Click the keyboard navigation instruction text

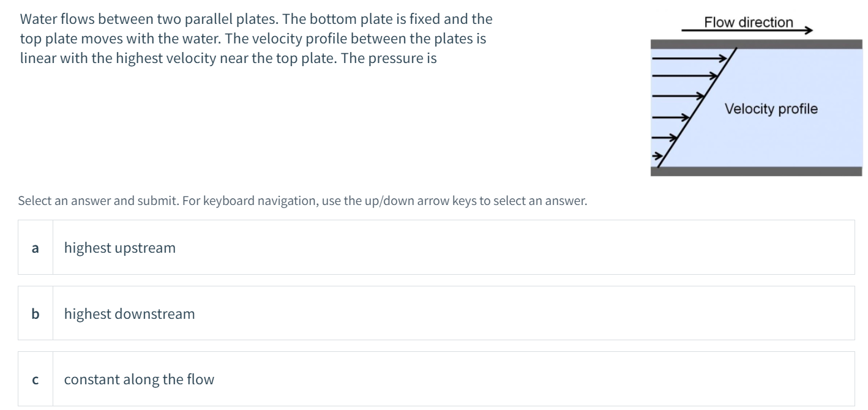pyautogui.click(x=302, y=200)
